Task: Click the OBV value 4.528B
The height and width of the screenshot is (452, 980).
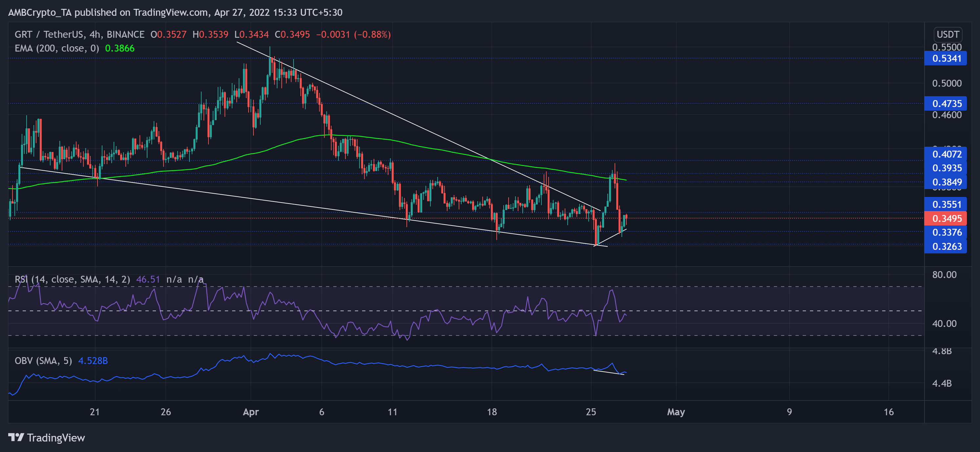Action: [x=93, y=360]
